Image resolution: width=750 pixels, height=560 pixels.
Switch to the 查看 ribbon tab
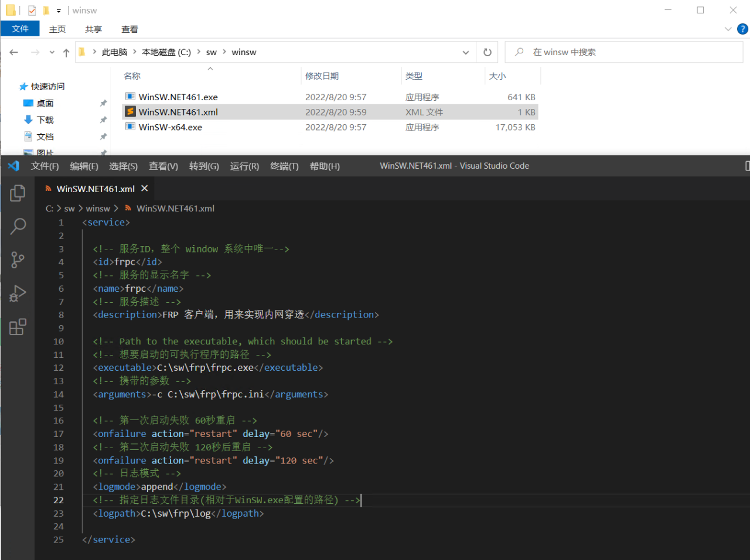[x=129, y=29]
